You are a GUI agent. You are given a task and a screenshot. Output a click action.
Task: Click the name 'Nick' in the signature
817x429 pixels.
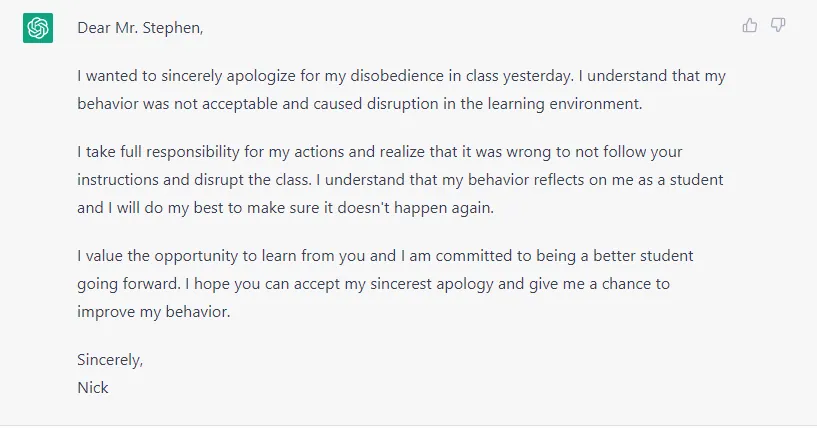[x=93, y=388]
